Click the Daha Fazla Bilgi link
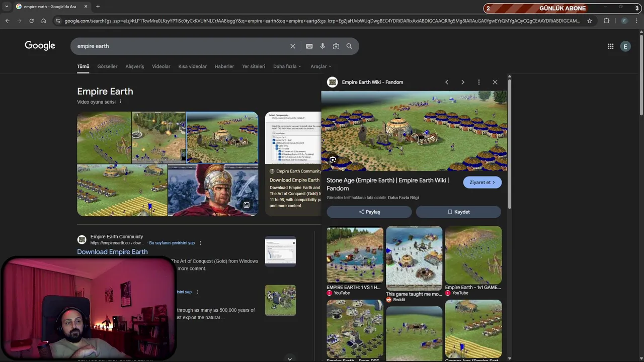 click(x=404, y=198)
